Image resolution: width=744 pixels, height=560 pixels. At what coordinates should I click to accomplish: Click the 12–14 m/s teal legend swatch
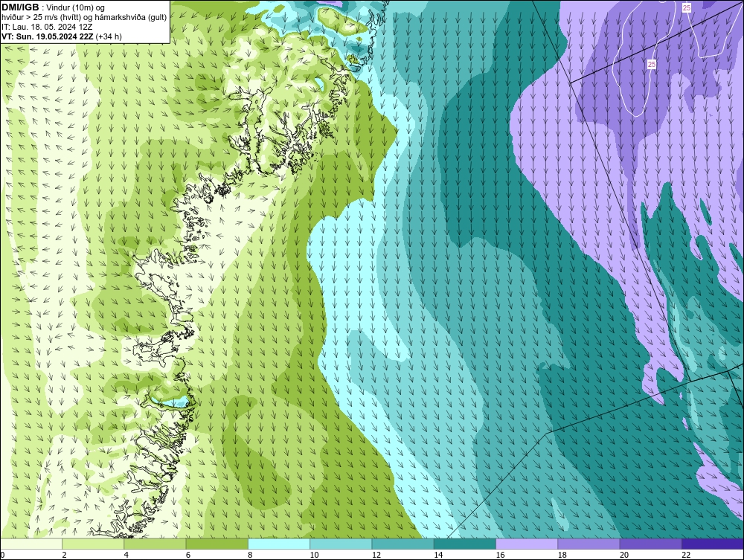(403, 544)
